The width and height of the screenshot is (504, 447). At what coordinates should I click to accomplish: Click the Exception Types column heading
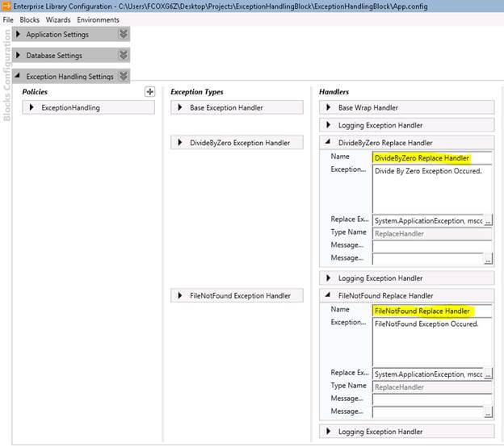point(197,92)
